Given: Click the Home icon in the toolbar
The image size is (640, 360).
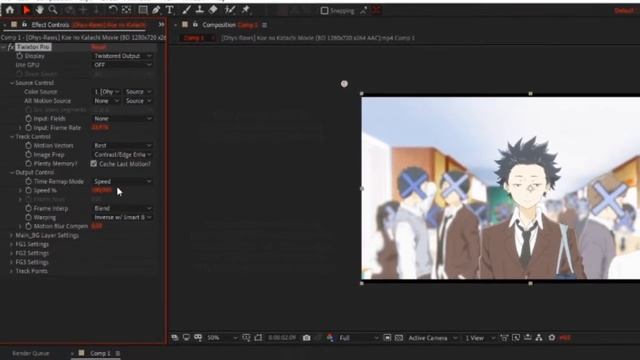Looking at the screenshot, I should pos(10,10).
